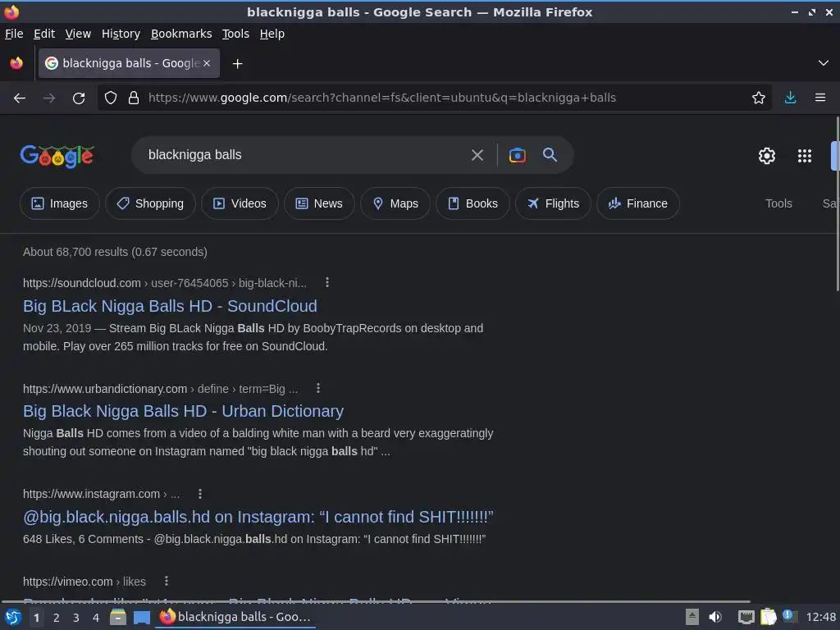Open the Help menu
Screen dimensions: 840x630
(272, 34)
